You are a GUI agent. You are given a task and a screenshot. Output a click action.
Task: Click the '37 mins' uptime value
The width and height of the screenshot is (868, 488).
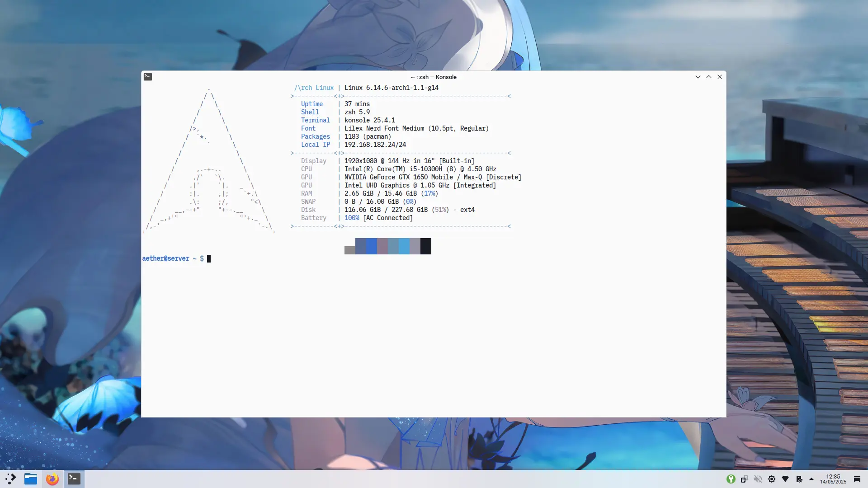pyautogui.click(x=357, y=104)
